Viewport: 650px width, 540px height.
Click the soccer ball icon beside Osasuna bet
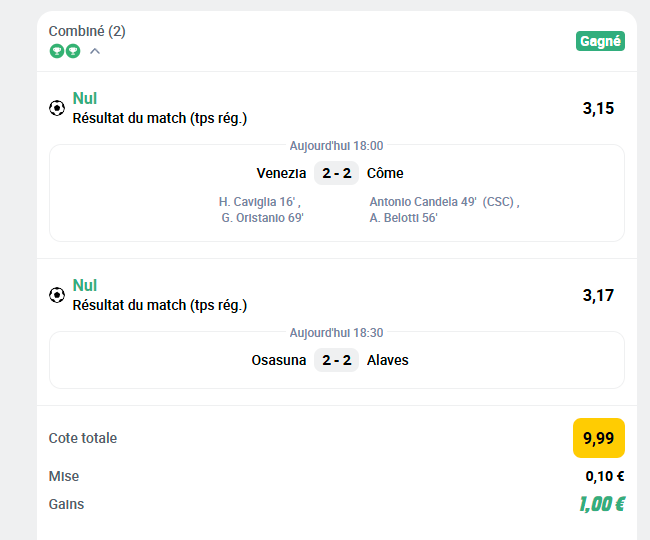(x=57, y=295)
